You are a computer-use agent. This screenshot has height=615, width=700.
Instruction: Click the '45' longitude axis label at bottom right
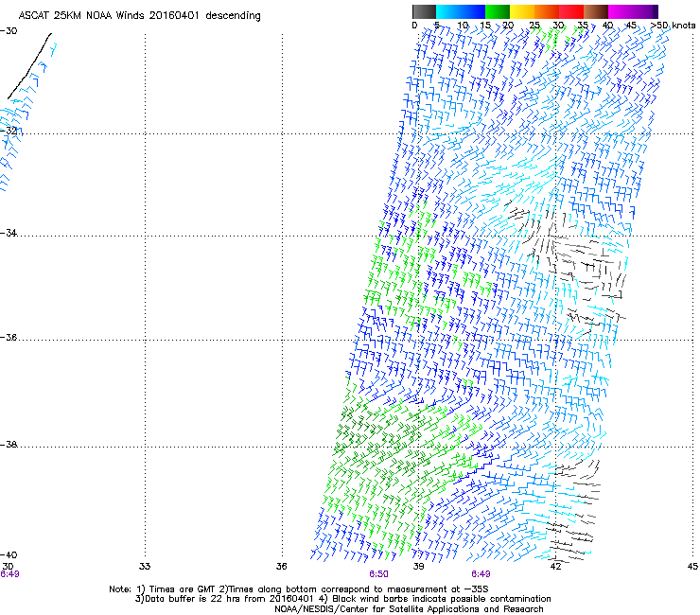(692, 567)
